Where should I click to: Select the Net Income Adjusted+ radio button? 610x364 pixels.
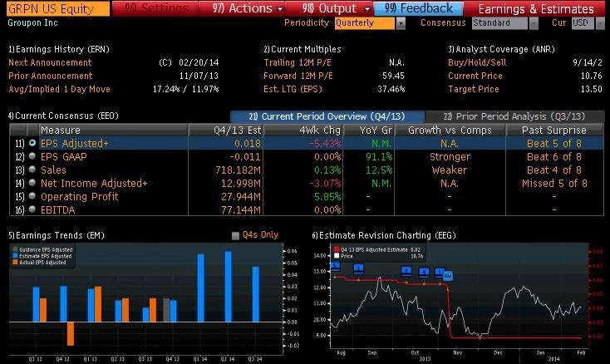(32, 183)
